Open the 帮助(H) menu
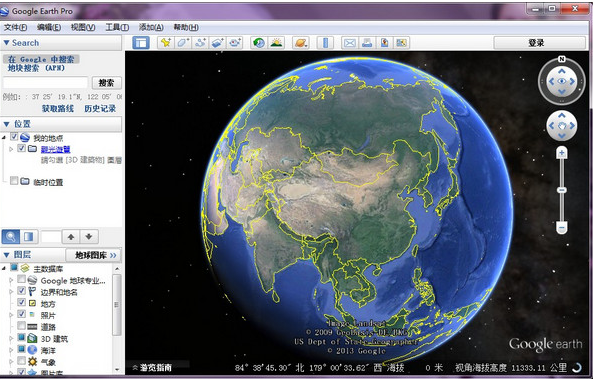The image size is (593, 379). [x=186, y=27]
